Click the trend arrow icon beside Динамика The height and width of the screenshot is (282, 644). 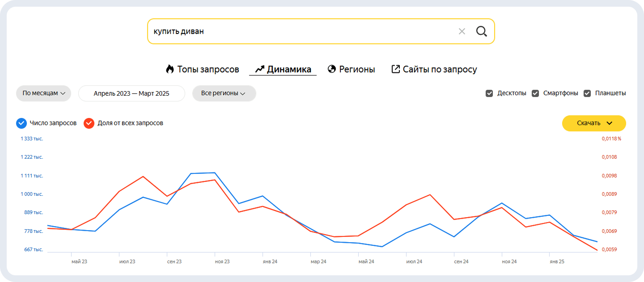point(260,69)
